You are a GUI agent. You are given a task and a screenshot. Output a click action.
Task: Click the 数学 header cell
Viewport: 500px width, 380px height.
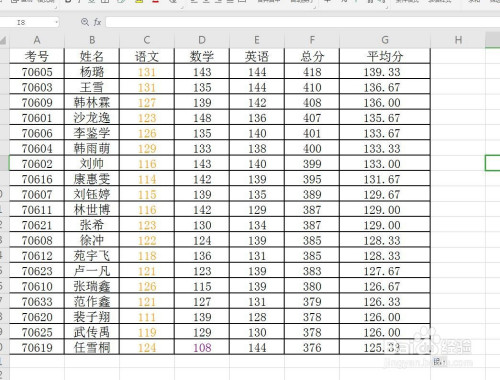(202, 56)
